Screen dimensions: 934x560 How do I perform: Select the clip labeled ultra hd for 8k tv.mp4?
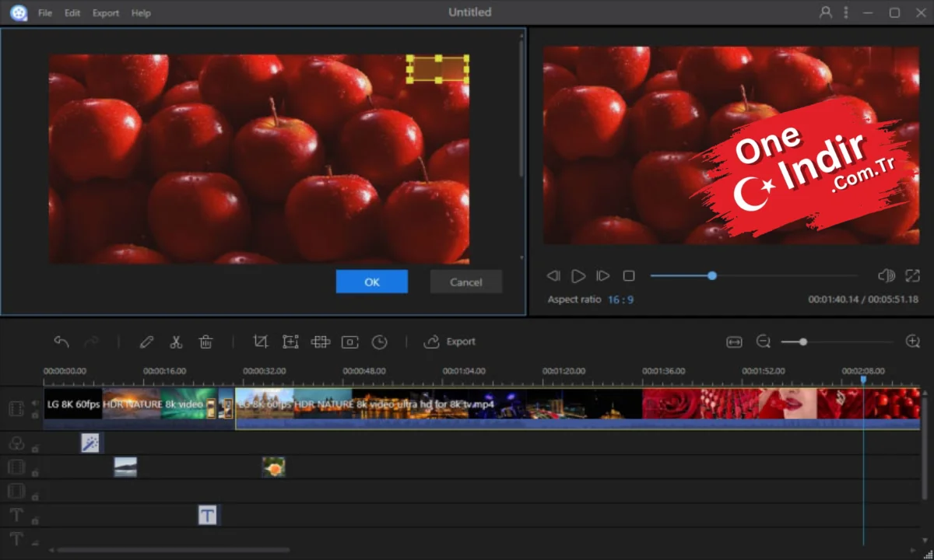click(x=578, y=408)
